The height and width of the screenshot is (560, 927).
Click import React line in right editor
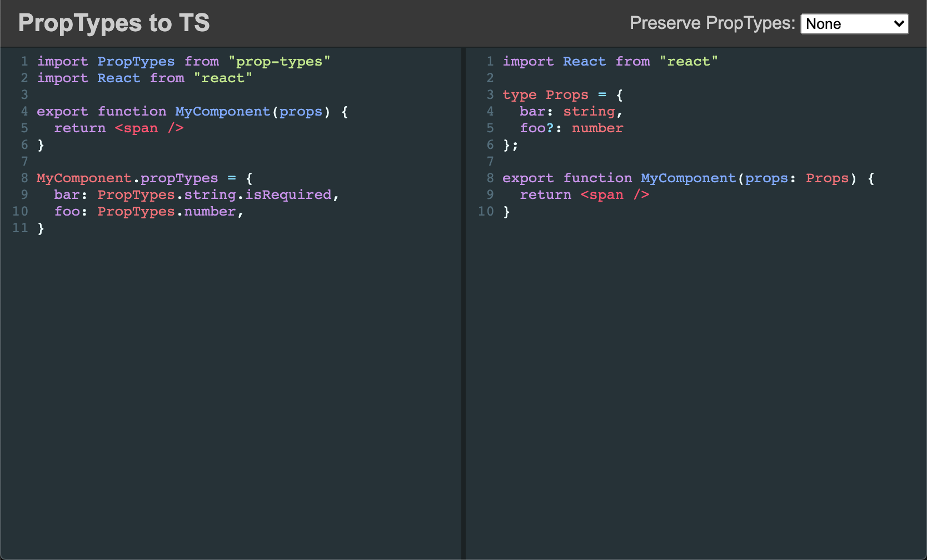tap(610, 61)
